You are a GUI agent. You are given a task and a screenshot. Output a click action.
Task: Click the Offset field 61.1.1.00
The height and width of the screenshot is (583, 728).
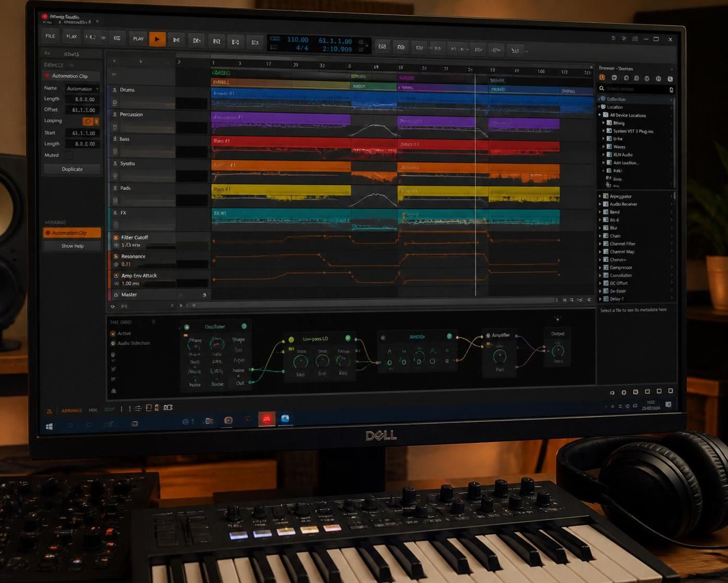pos(82,110)
